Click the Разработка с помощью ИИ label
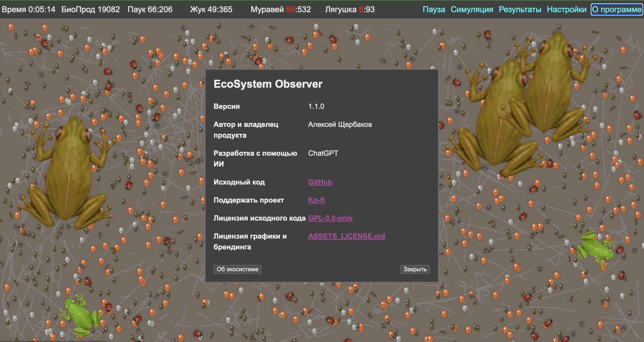The image size is (644, 342). coord(255,159)
